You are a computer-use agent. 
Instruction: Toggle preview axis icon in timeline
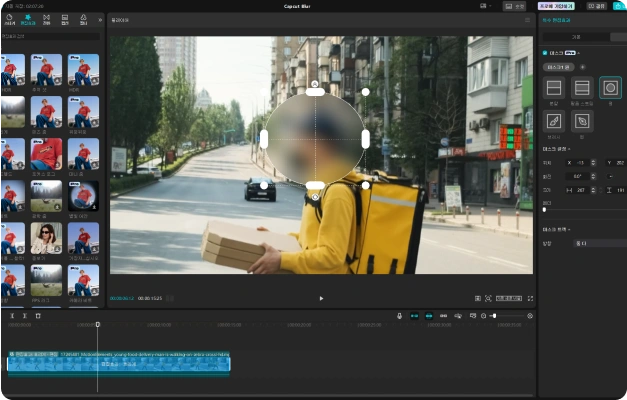pyautogui.click(x=458, y=316)
